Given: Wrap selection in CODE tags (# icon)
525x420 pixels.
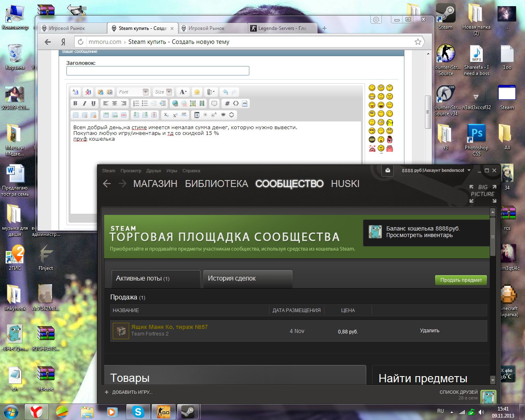Looking at the screenshot, I should click(227, 103).
